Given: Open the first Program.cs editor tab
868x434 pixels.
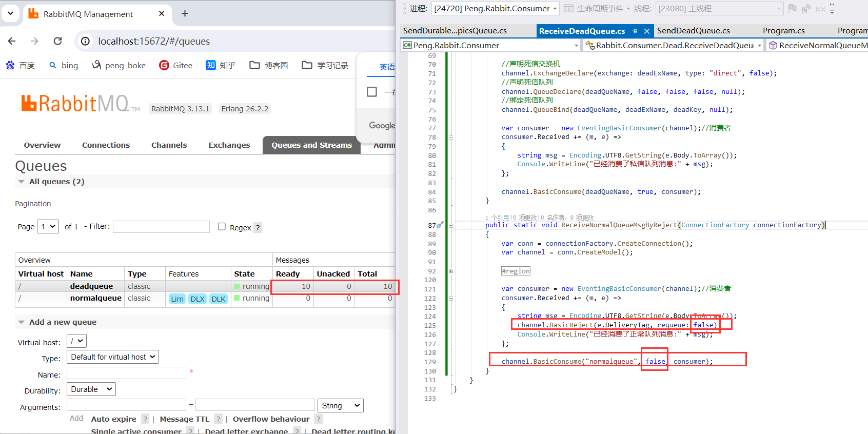Looking at the screenshot, I should click(x=783, y=31).
